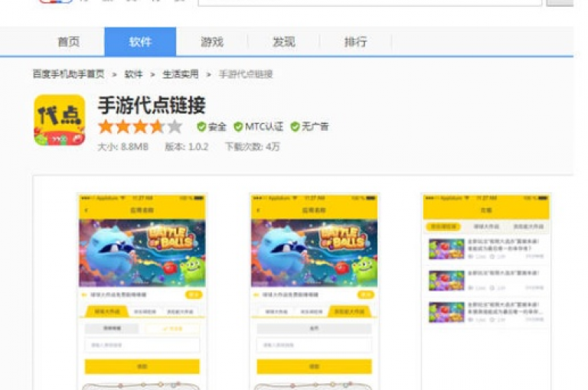Click the 百度手机助手首页 breadcrumb link
The height and width of the screenshot is (390, 588).
(x=68, y=74)
